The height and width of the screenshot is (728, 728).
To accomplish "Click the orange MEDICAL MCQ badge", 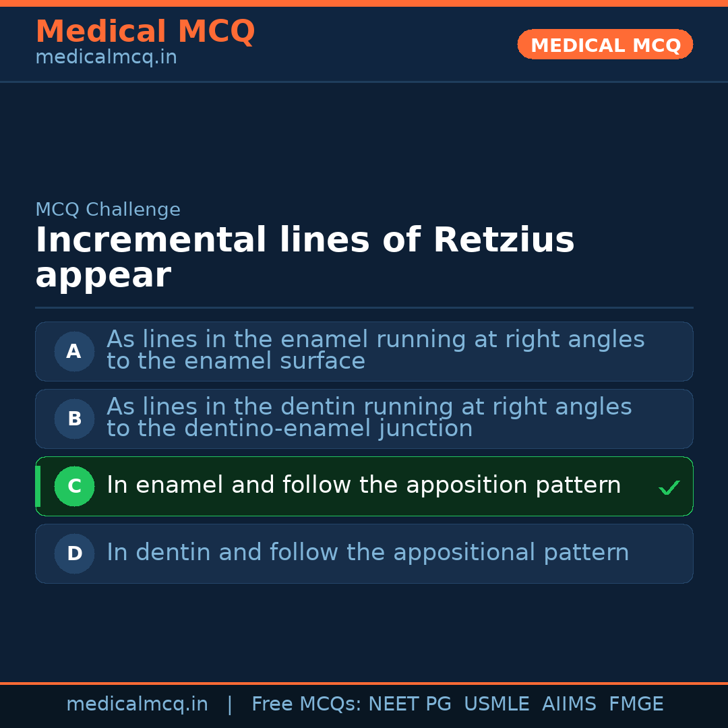I will click(x=605, y=44).
